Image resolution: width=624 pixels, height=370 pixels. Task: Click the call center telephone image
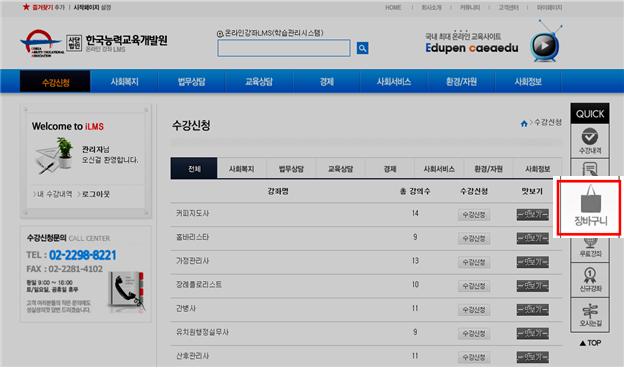[126, 292]
